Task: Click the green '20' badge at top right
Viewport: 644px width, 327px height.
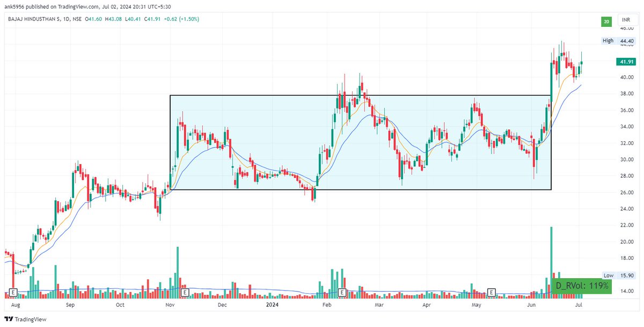Action: (606, 21)
